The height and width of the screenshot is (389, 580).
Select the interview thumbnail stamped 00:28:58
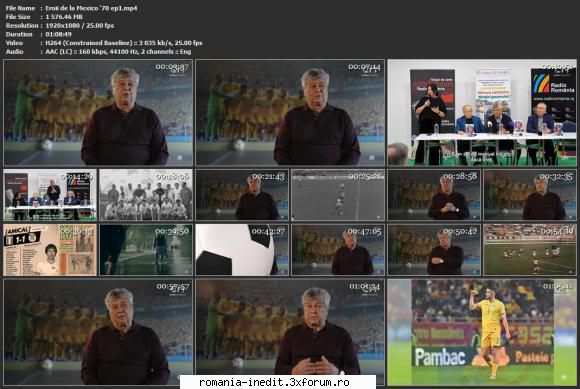click(x=434, y=195)
